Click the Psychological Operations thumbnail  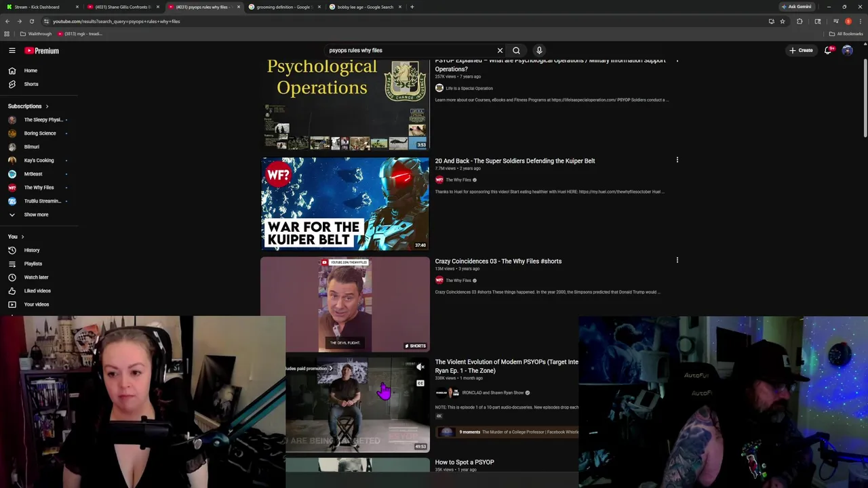pyautogui.click(x=345, y=104)
